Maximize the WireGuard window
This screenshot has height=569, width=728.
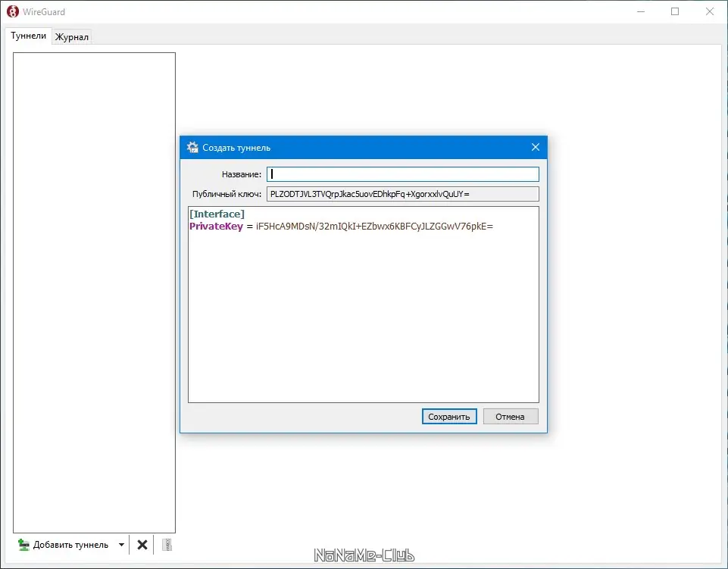[x=675, y=11]
